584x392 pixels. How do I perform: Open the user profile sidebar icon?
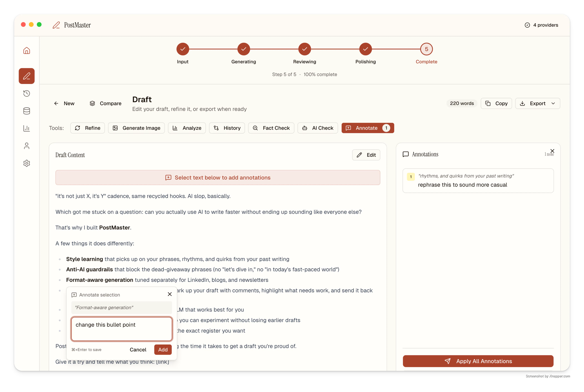27,146
